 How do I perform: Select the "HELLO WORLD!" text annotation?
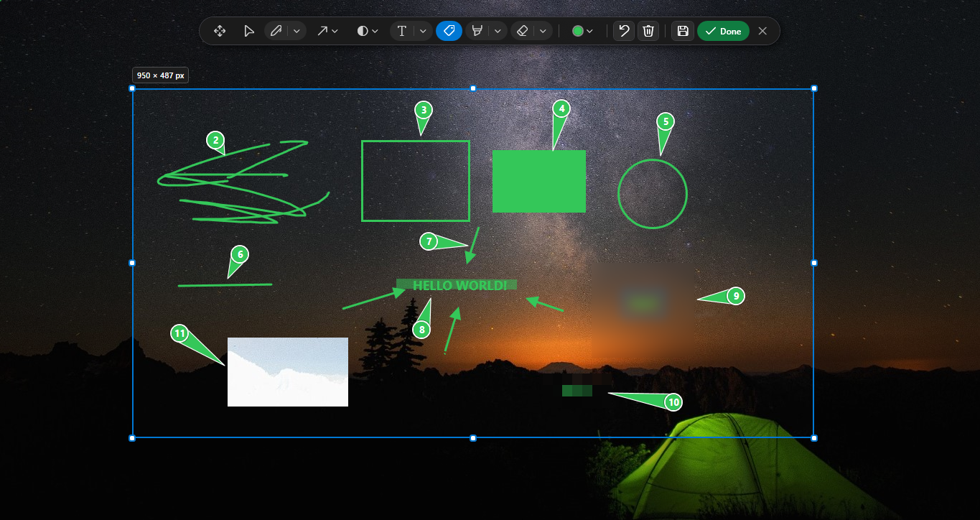tap(459, 285)
